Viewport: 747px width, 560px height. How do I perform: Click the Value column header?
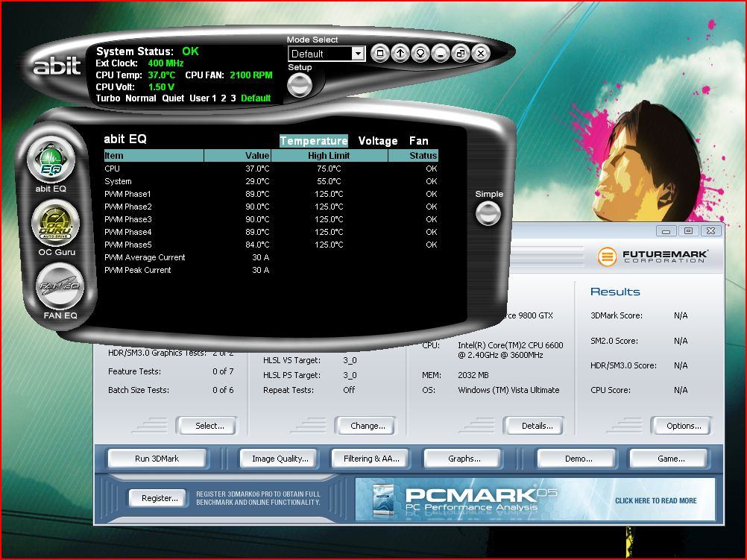coord(237,155)
